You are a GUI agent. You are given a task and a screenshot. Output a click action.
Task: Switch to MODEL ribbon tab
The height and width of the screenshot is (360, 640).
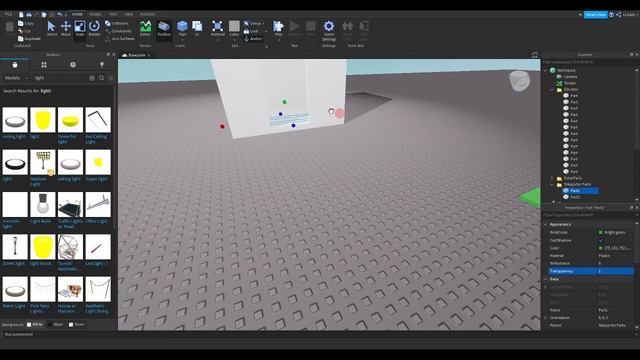point(95,14)
